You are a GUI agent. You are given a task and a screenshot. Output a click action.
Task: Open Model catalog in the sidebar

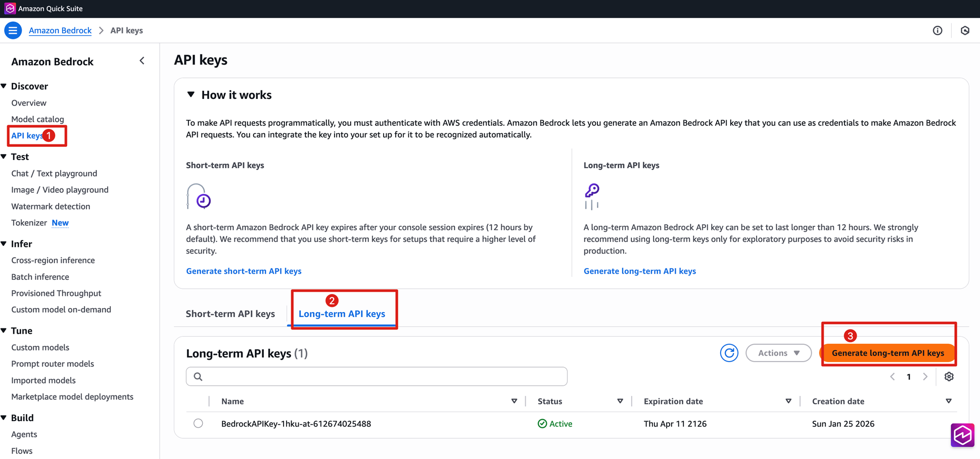click(x=38, y=119)
